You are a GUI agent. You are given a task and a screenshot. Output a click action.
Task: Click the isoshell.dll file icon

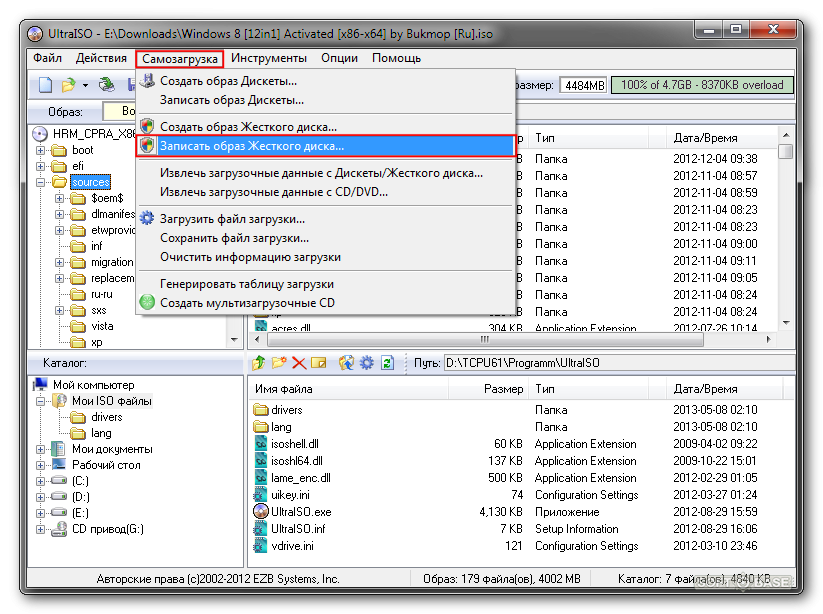(260, 443)
